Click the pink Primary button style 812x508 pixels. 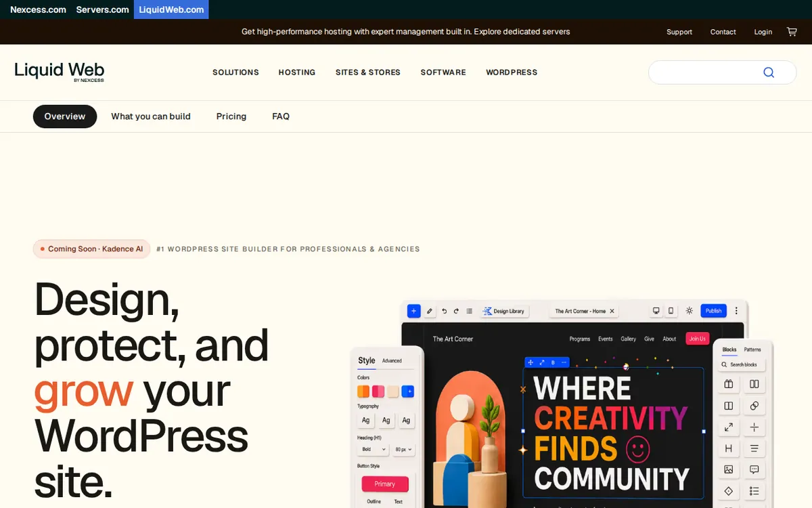pos(385,484)
